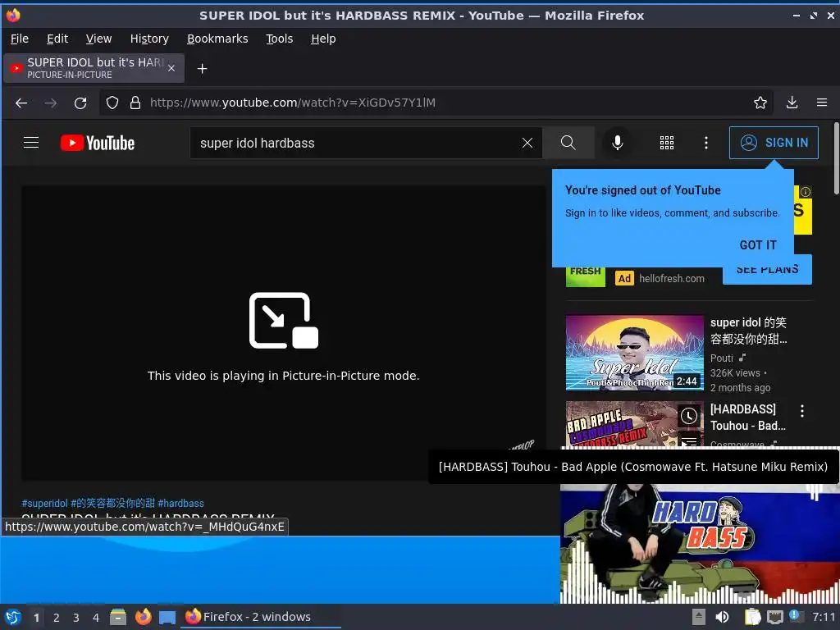Open the desktop start menu icon
Viewport: 840px width, 630px height.
[13, 617]
